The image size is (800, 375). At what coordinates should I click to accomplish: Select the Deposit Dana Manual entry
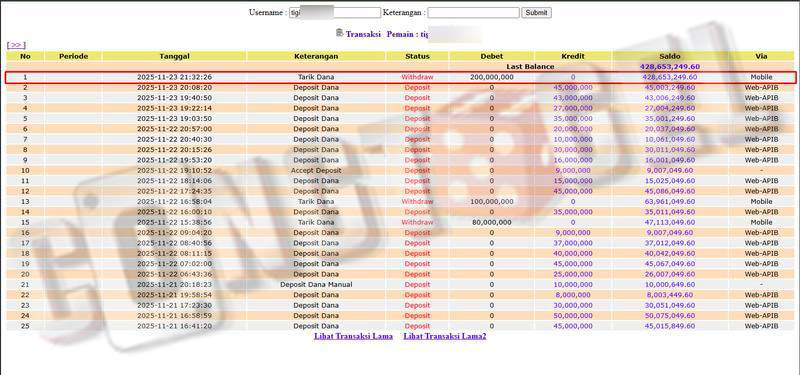click(316, 284)
